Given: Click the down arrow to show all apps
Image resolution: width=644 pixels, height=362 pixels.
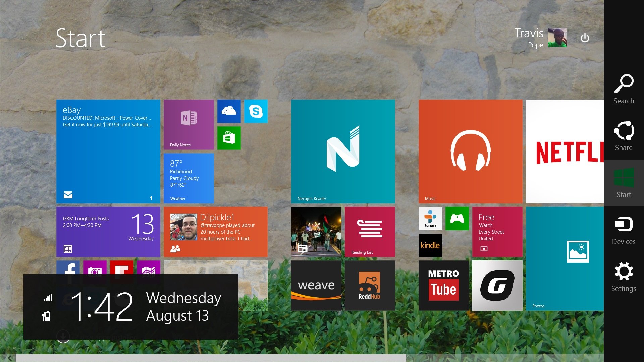Looking at the screenshot, I should [63, 337].
